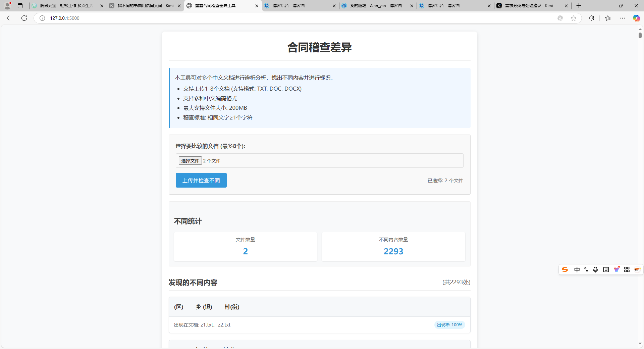Viewport: 644px width, 349px height.
Task: Click the 稽查标准: 相同文字≥1个字符 bullet
Action: pyautogui.click(x=218, y=118)
